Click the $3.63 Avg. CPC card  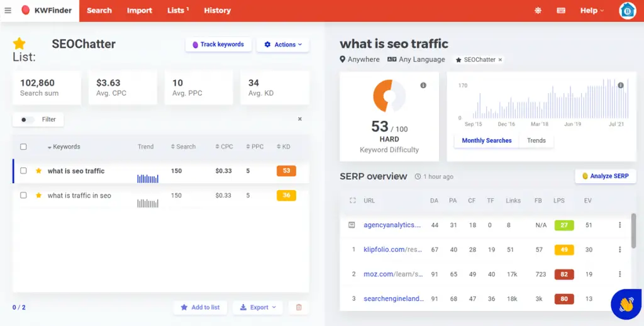(123, 87)
